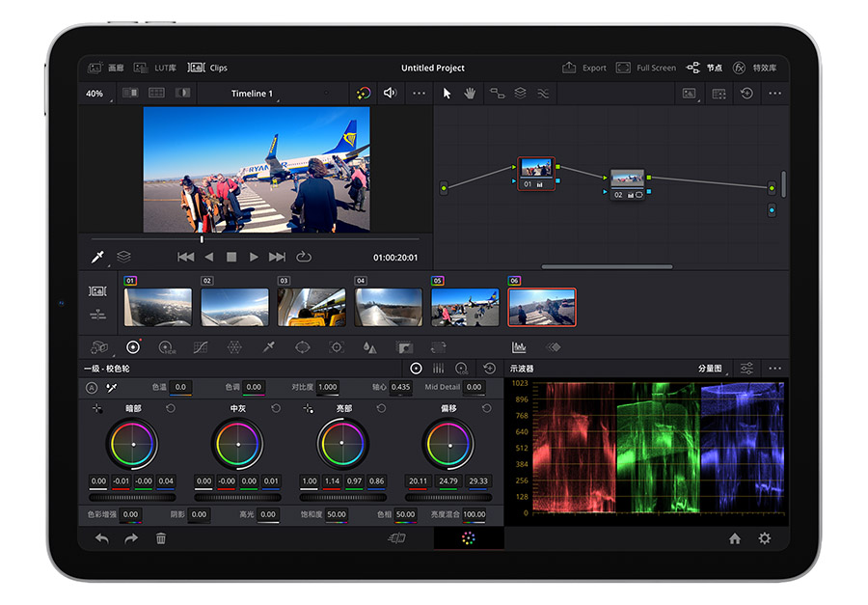The width and height of the screenshot is (868, 605).
Task: Click the clip node mode icon
Action: [x=497, y=93]
